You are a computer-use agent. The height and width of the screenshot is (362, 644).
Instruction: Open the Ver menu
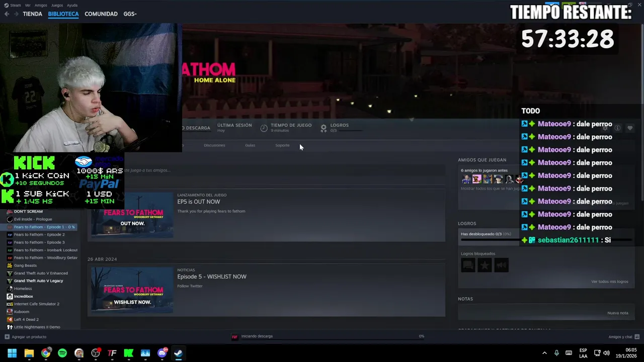(28, 5)
